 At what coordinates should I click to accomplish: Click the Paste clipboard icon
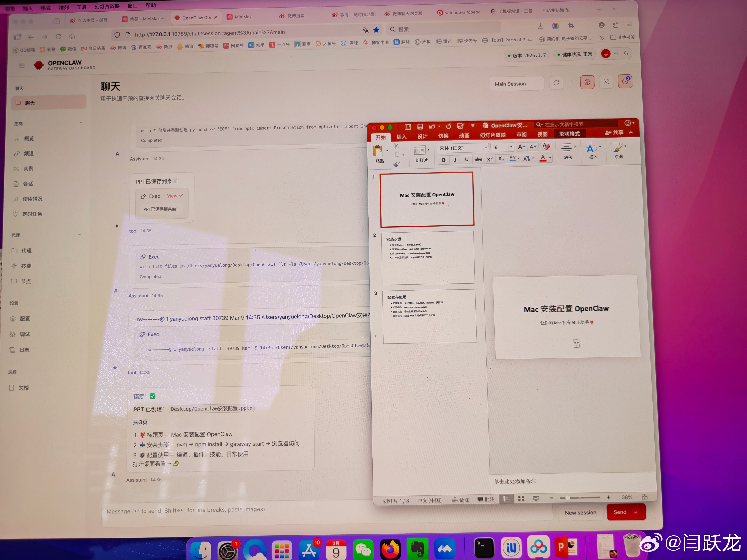[378, 151]
